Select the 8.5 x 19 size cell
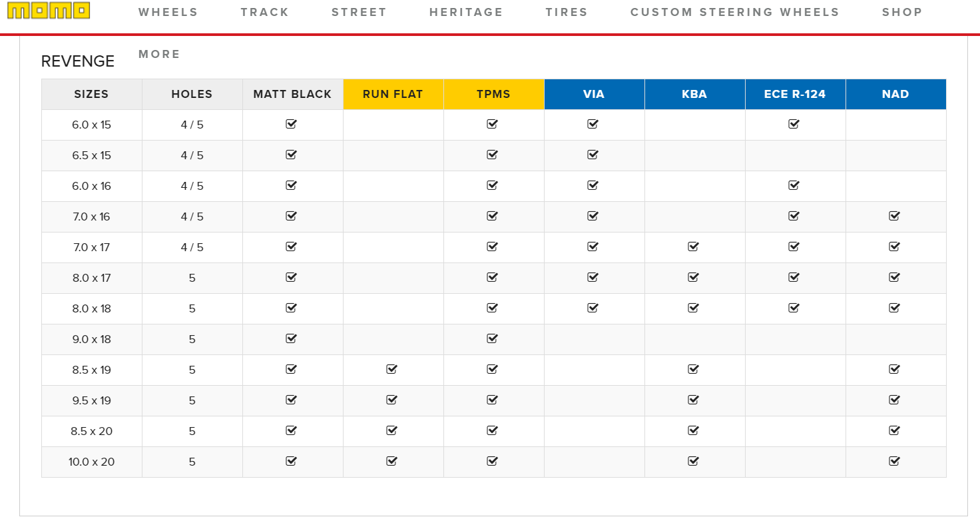Viewport: 980px width, 521px height. click(92, 370)
